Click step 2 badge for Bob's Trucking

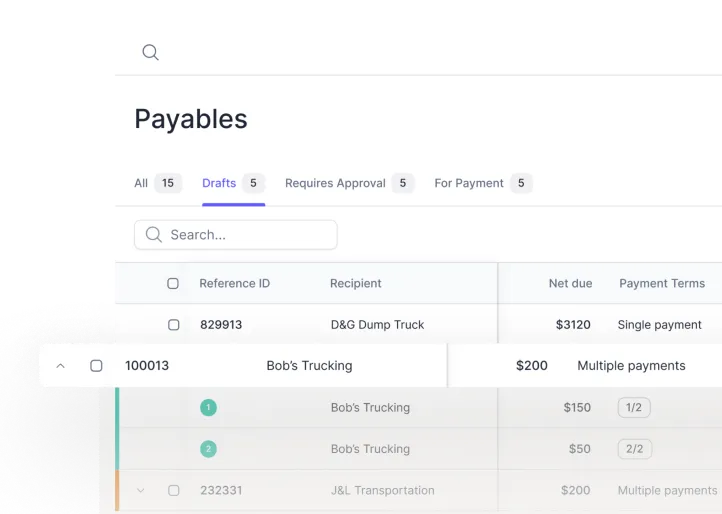coord(208,449)
